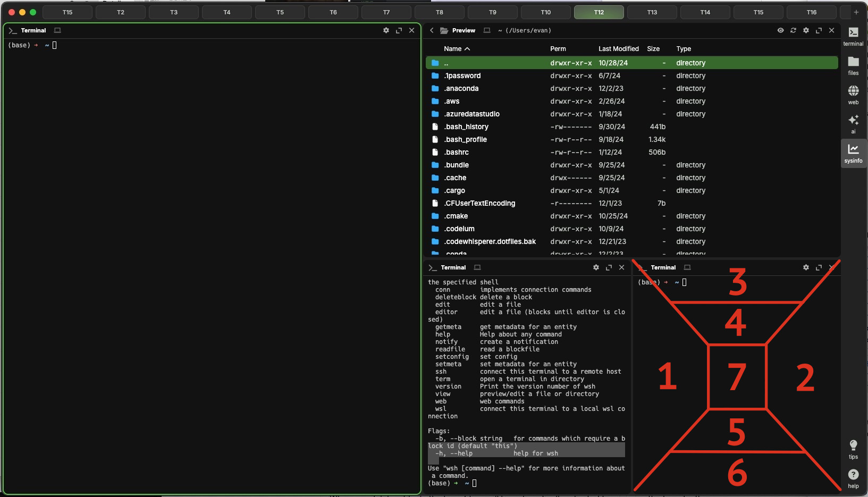868x497 pixels.
Task: Open connection selector in bottom-right Terminal header
Action: (x=687, y=267)
